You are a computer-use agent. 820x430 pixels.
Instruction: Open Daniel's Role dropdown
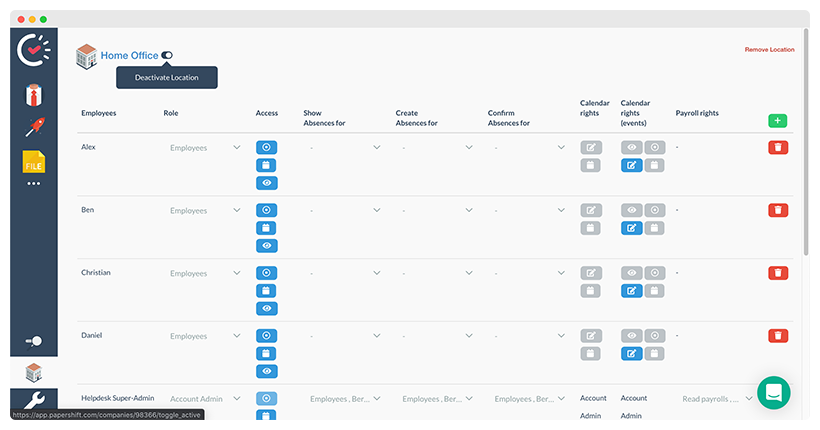204,336
